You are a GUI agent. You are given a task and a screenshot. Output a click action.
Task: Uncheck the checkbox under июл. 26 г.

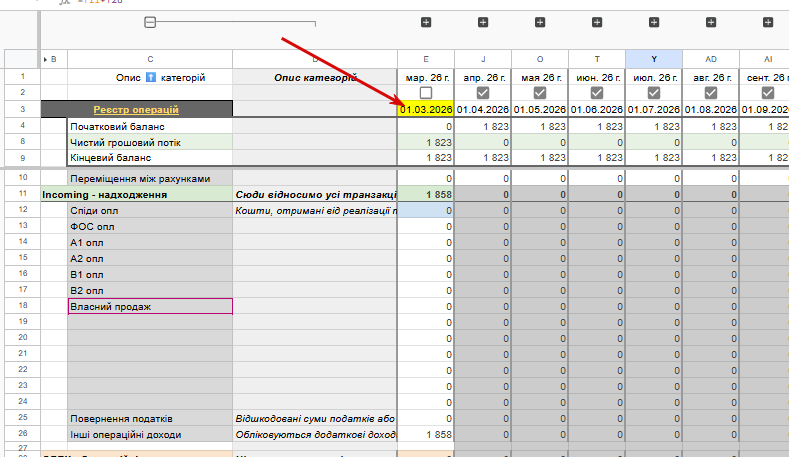coord(654,93)
